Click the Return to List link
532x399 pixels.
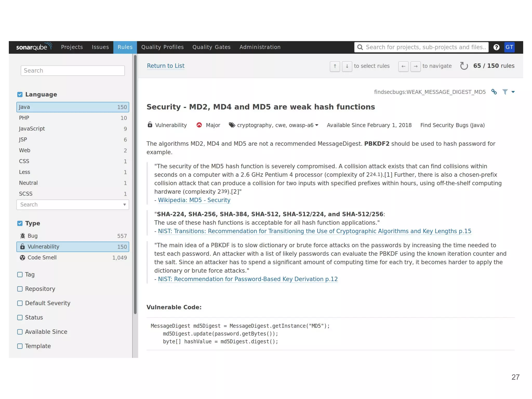pyautogui.click(x=165, y=66)
